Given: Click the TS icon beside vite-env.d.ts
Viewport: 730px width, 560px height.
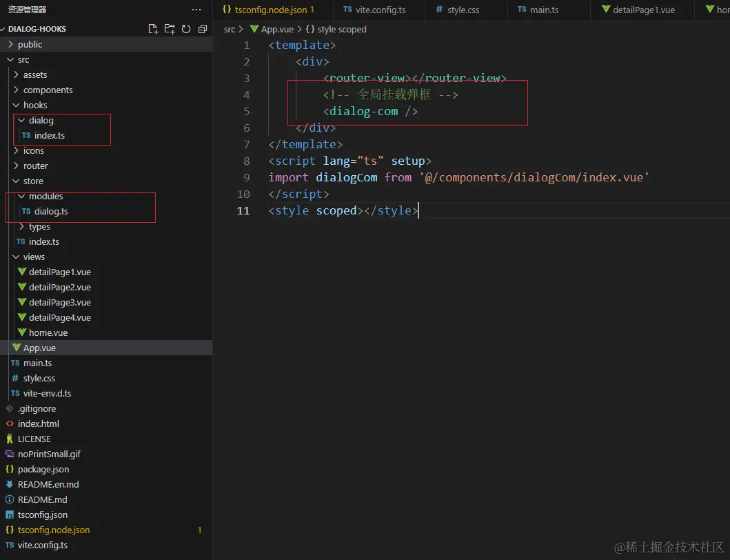Looking at the screenshot, I should pyautogui.click(x=15, y=393).
